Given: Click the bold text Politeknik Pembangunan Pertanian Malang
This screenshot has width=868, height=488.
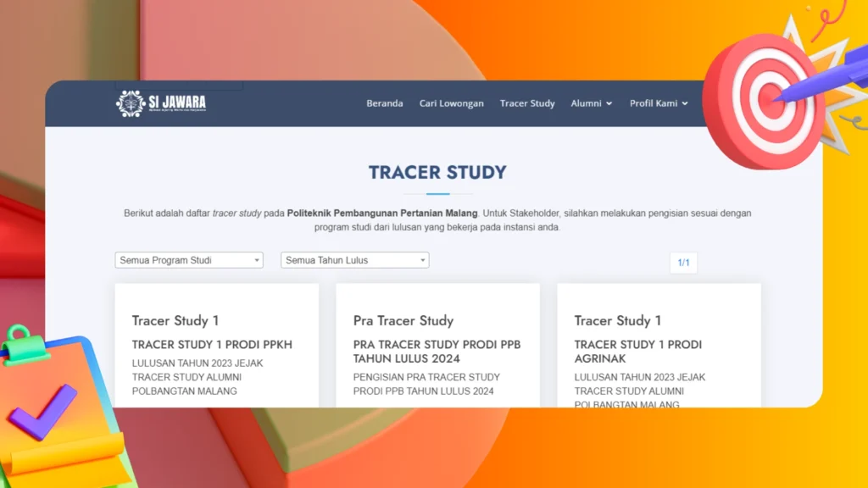Looking at the screenshot, I should (382, 213).
